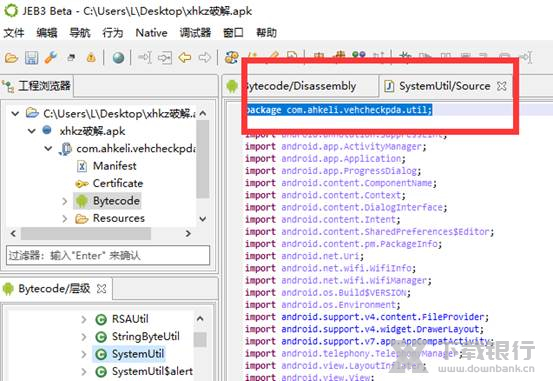This screenshot has width=553, height=381.
Task: Expand the Bytecode node in project tree
Action: click(x=65, y=201)
